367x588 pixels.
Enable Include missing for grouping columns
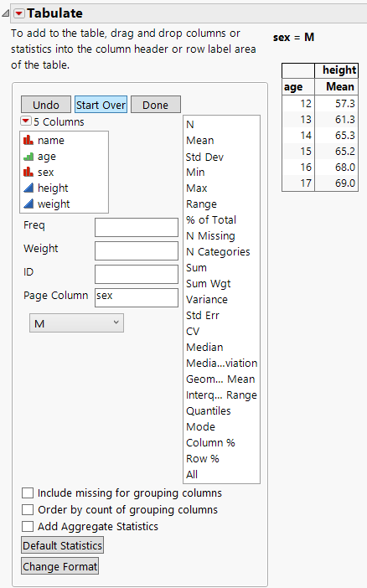(28, 493)
